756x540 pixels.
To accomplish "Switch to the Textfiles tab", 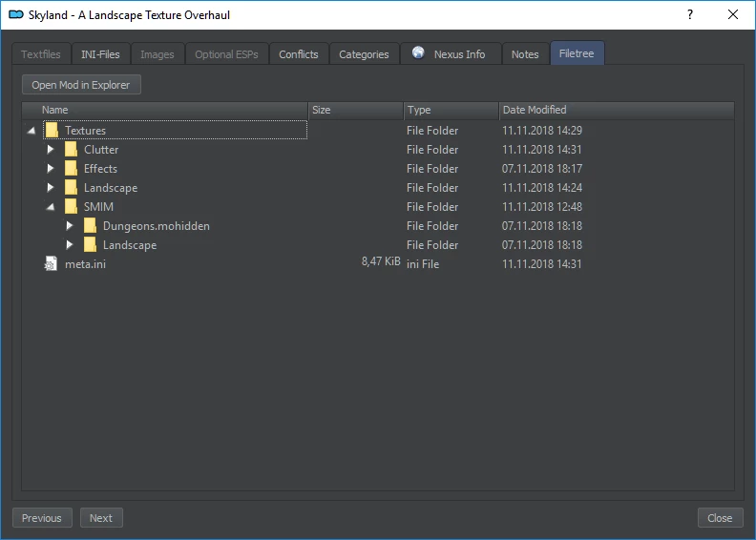I will [41, 54].
